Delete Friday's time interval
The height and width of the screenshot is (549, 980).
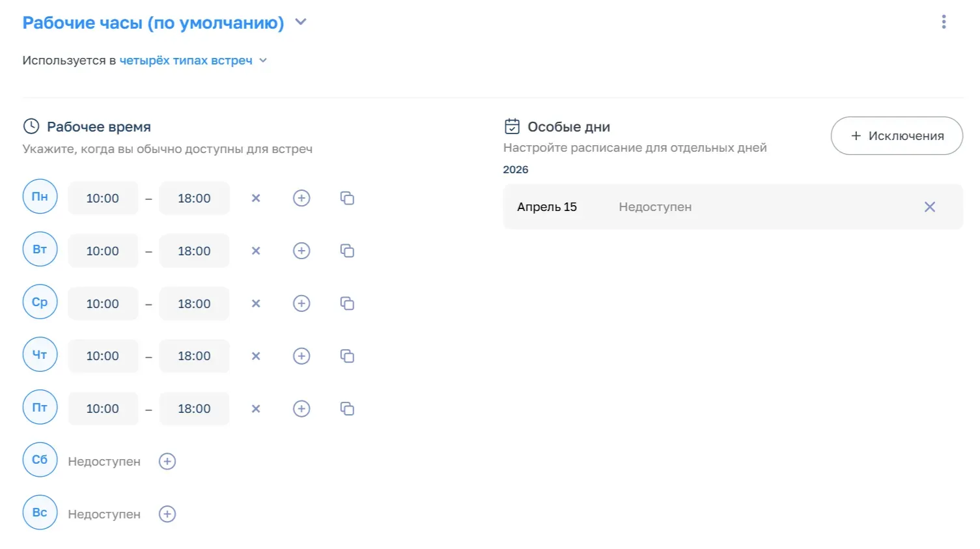coord(256,409)
